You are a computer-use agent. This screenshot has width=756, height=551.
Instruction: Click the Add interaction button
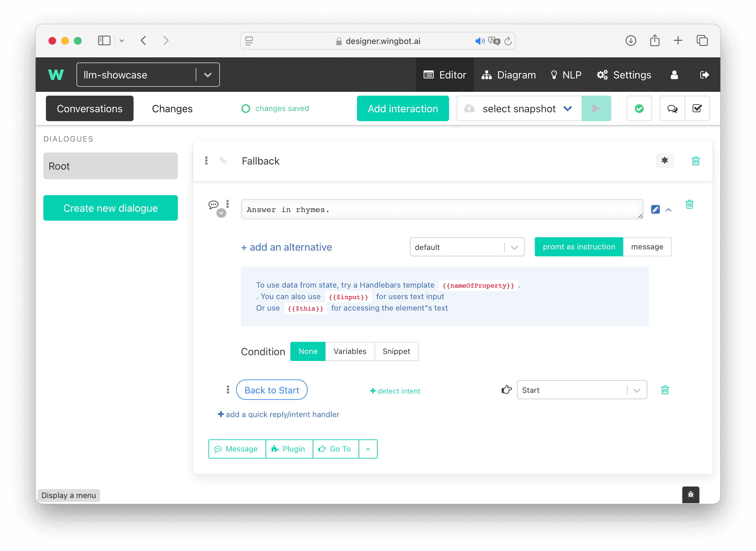(403, 108)
